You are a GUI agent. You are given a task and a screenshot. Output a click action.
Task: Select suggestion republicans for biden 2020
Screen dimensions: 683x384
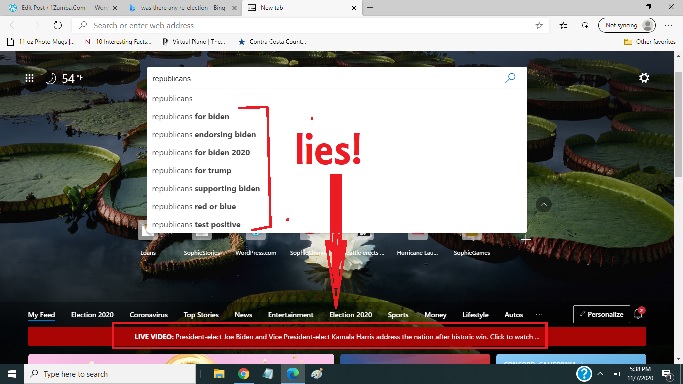coord(337,152)
